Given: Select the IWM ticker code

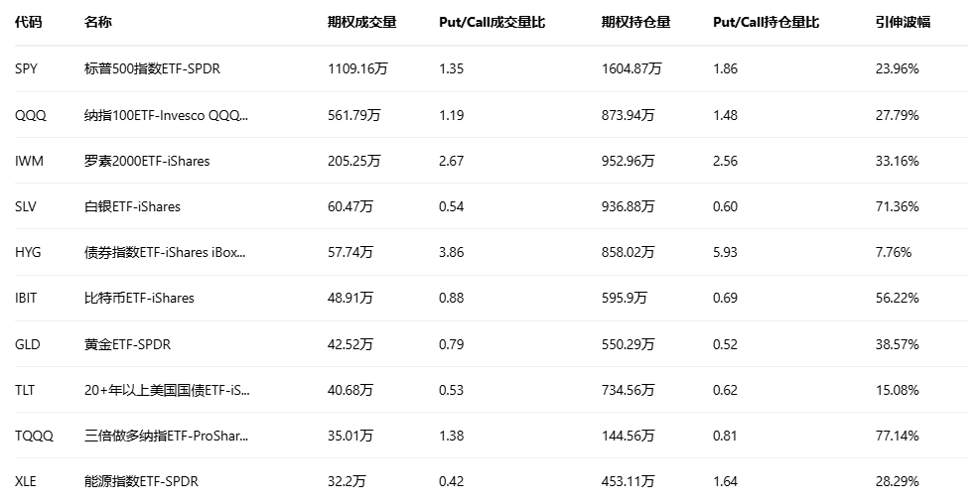Looking at the screenshot, I should pyautogui.click(x=30, y=161).
